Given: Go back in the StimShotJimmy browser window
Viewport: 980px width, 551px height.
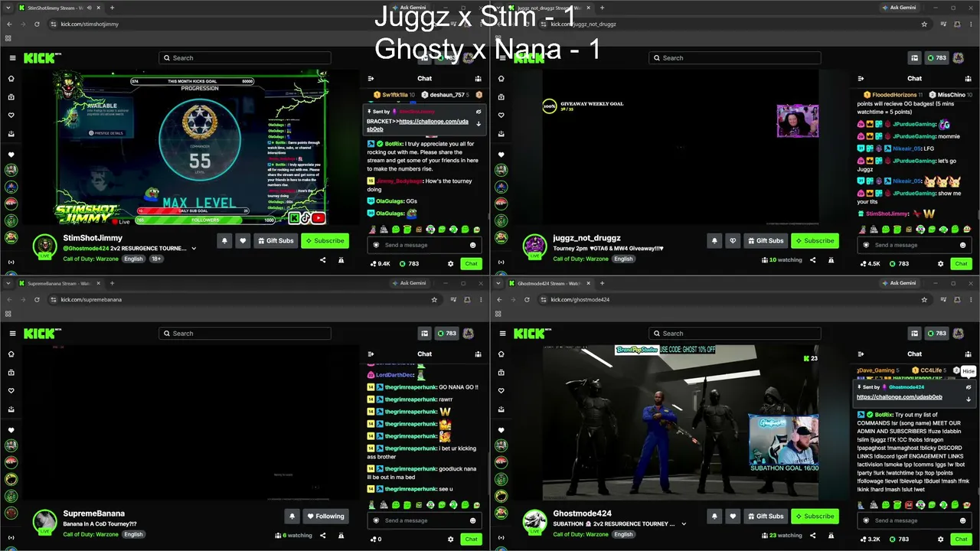Looking at the screenshot, I should [9, 24].
